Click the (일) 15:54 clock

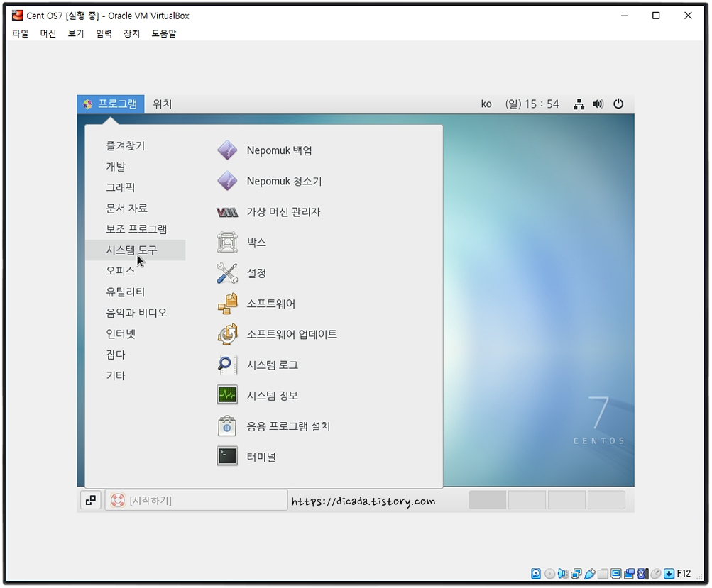click(532, 104)
